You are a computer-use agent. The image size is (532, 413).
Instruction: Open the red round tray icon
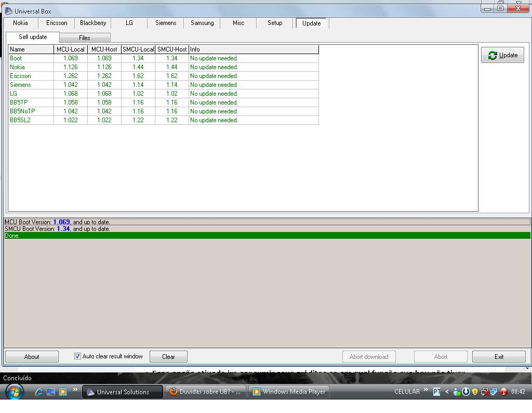coord(503,392)
